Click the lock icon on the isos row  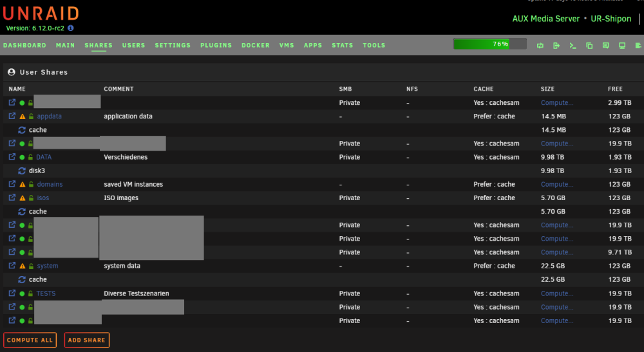click(31, 198)
